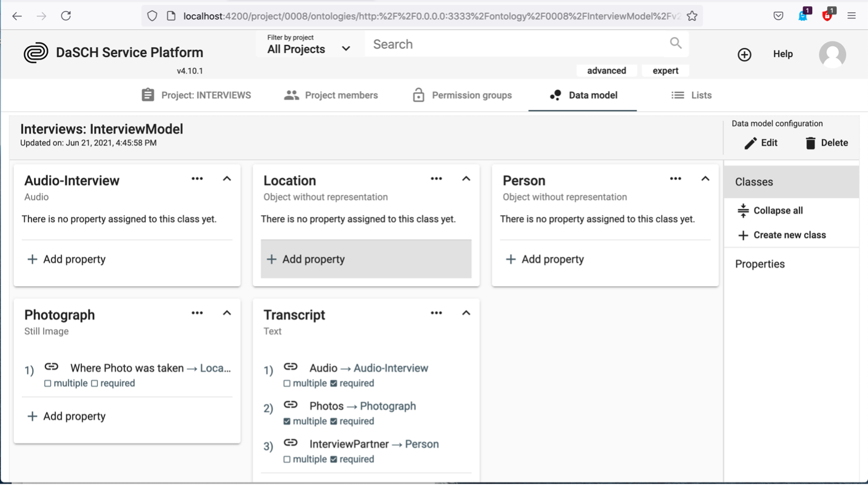Click the link icon on Audio property
The height and width of the screenshot is (486, 868).
point(291,367)
